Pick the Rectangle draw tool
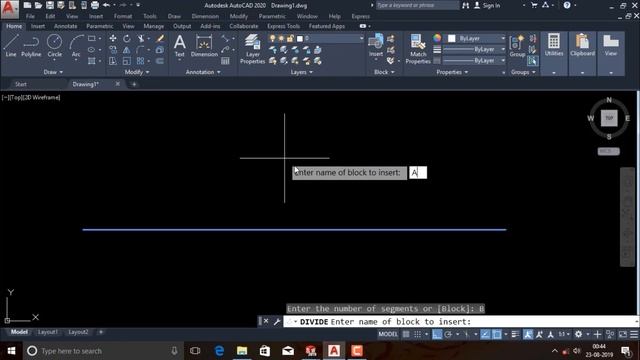 point(92,38)
